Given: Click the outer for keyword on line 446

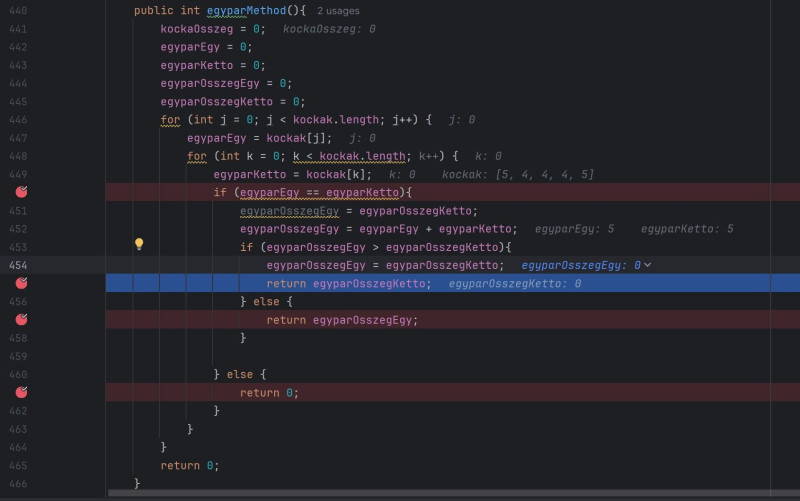Looking at the screenshot, I should pos(170,120).
